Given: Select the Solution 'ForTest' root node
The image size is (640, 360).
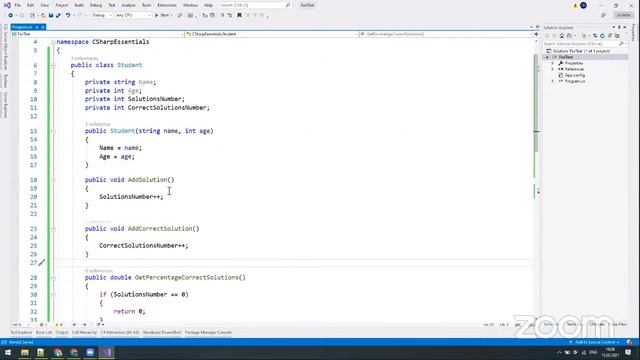Looking at the screenshot, I should pos(581,51).
